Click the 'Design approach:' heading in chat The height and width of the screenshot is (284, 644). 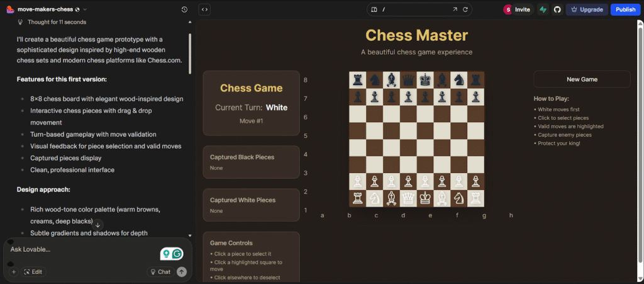point(43,190)
